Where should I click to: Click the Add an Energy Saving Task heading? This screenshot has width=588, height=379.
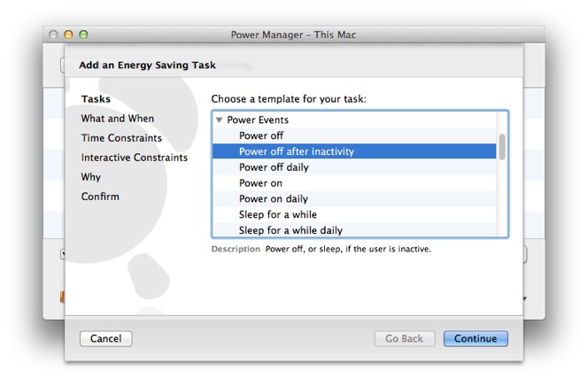(x=147, y=66)
